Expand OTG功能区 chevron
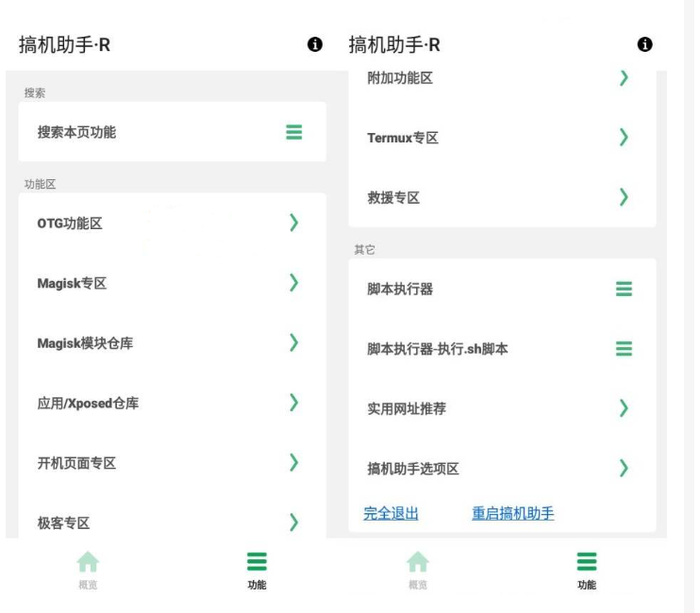This screenshot has width=700, height=613. click(293, 223)
